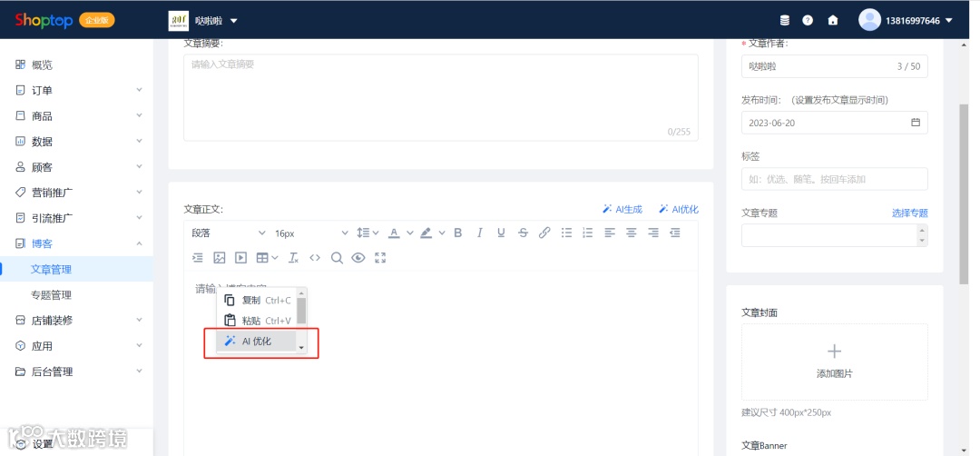Screen dimensions: 980x456
Task: Click the 发布时间 date field 2023-06-20
Action: tap(835, 123)
